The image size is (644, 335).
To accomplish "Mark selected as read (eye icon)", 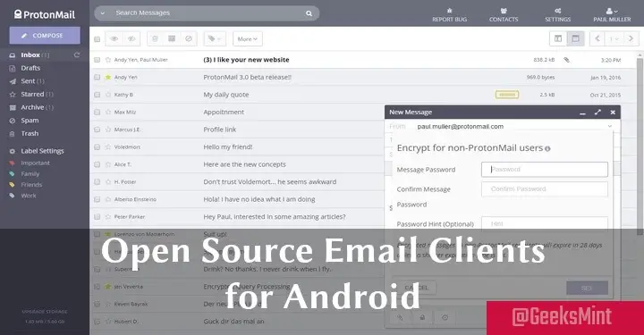I will tap(114, 39).
